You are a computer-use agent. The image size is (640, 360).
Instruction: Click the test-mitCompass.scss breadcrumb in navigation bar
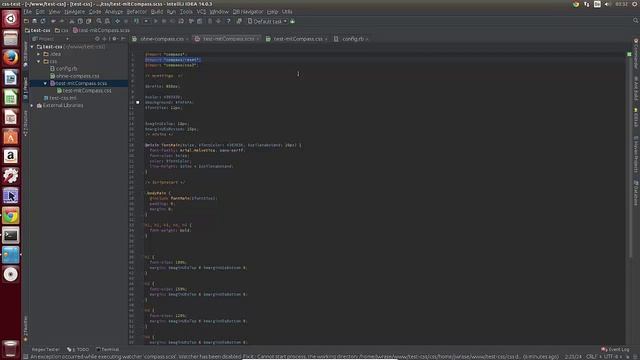coord(101,30)
